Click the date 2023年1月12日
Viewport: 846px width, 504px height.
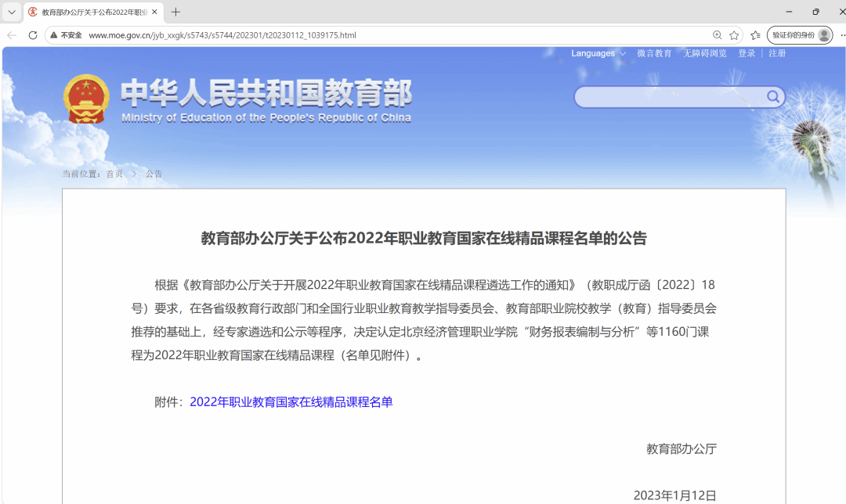pos(675,495)
